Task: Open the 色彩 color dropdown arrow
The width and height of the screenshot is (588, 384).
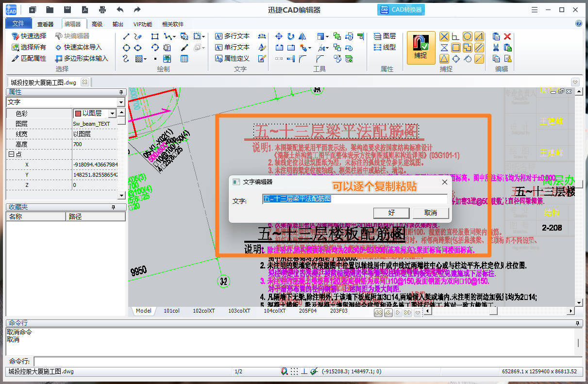Action: pyautogui.click(x=112, y=113)
